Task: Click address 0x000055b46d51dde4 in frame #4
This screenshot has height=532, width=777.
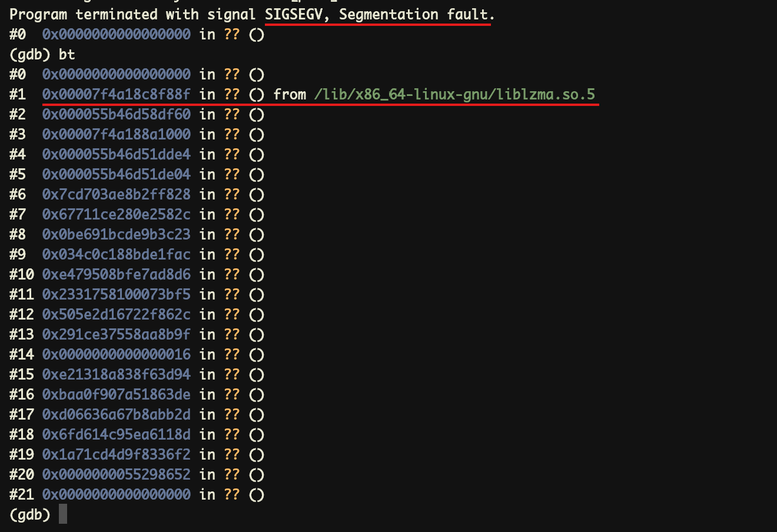Action: (x=116, y=154)
